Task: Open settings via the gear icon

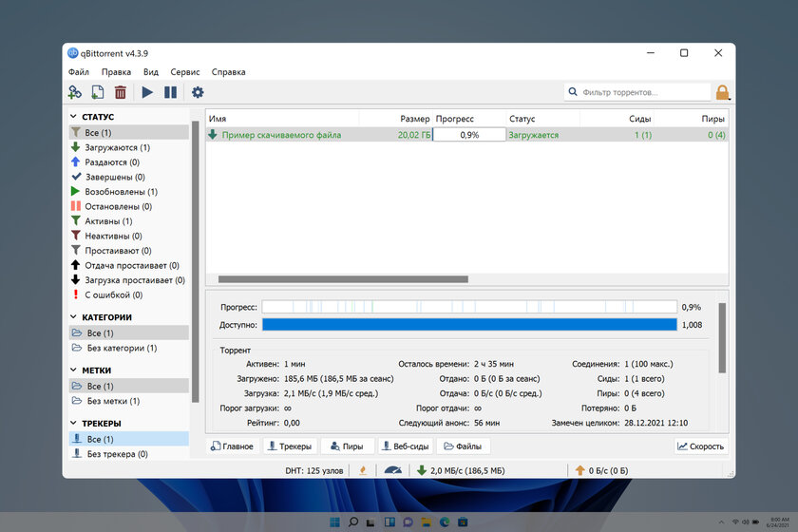Action: click(x=198, y=92)
